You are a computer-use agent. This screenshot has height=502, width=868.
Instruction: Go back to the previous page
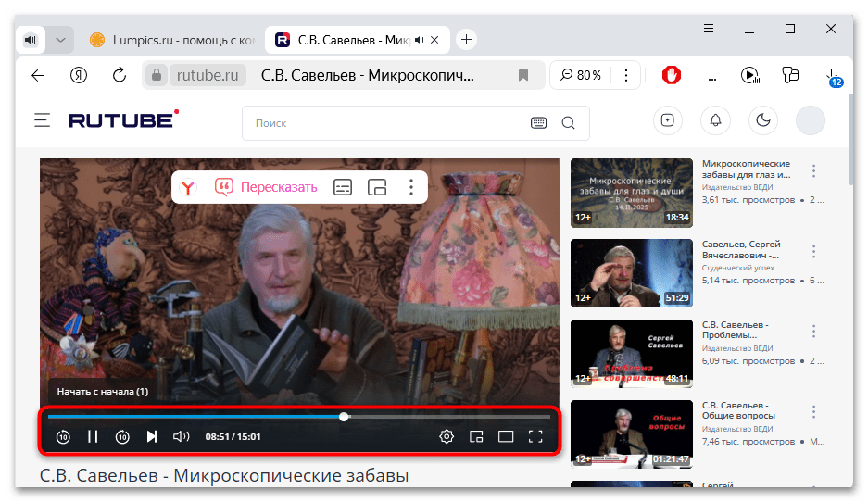coord(38,75)
